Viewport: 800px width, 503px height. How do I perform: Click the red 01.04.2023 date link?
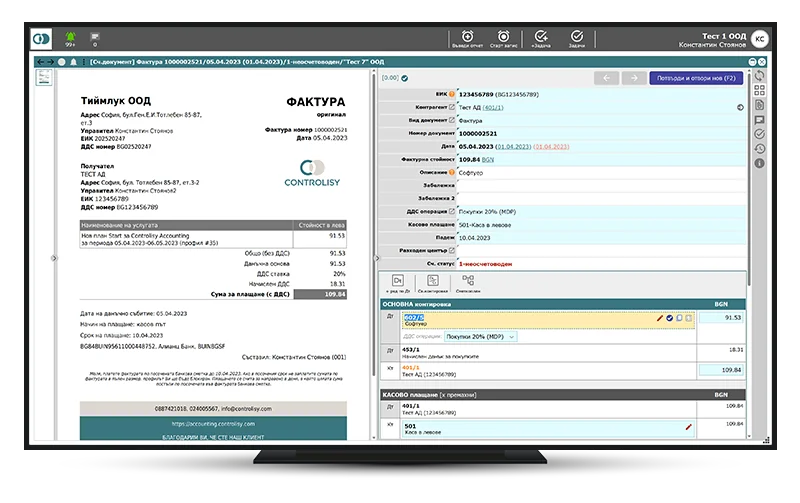(x=551, y=147)
